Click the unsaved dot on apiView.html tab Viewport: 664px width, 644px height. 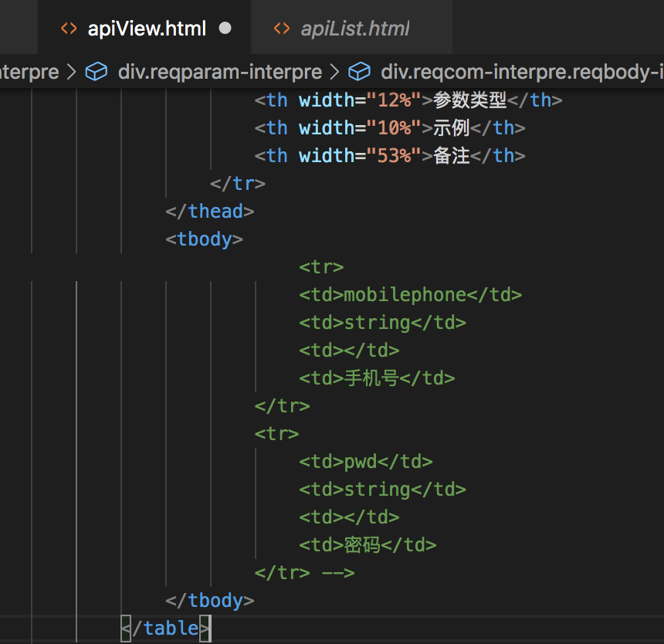coord(225,29)
